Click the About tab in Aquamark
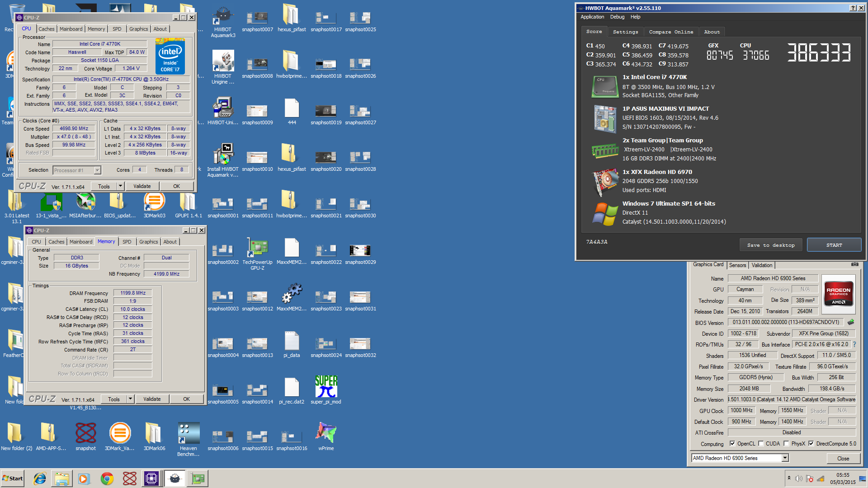The image size is (868, 488). tap(712, 32)
